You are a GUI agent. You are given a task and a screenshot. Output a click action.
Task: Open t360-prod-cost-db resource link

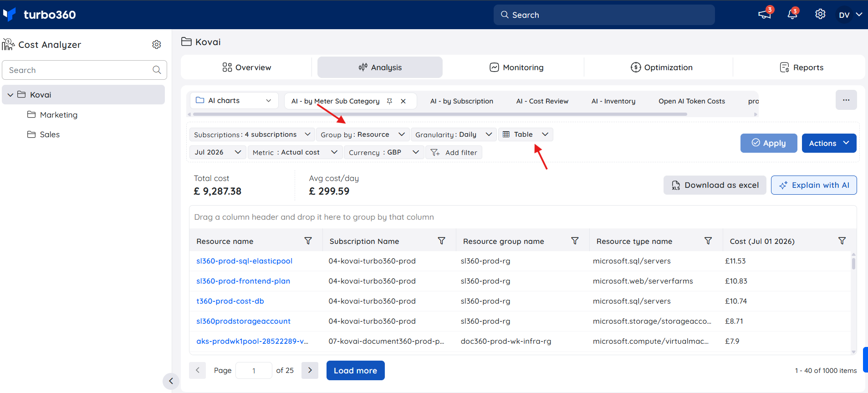point(230,301)
